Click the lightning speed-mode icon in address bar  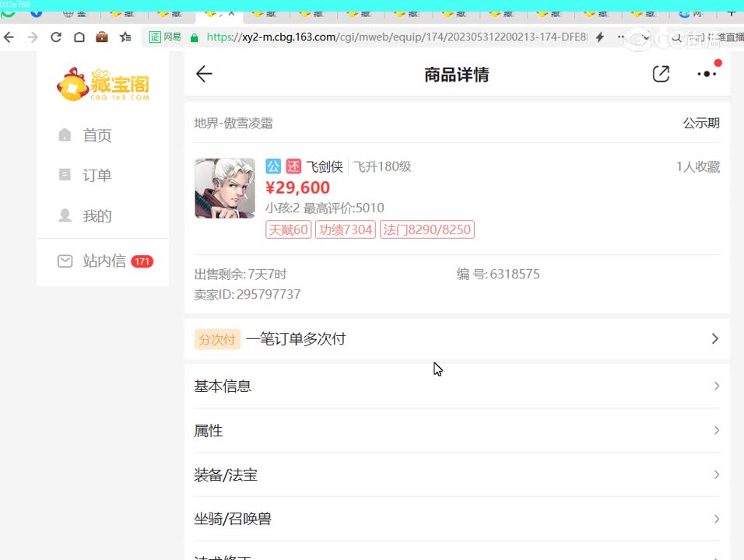[x=600, y=37]
